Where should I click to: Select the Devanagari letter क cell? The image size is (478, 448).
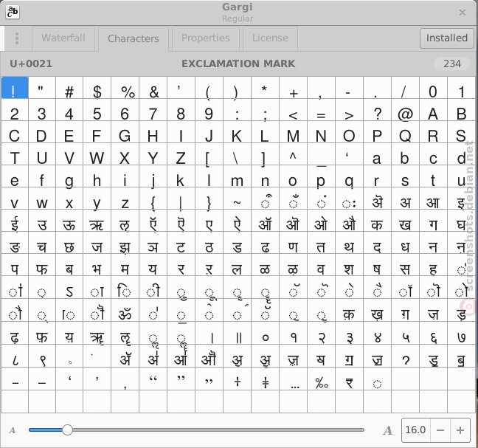pyautogui.click(x=378, y=221)
